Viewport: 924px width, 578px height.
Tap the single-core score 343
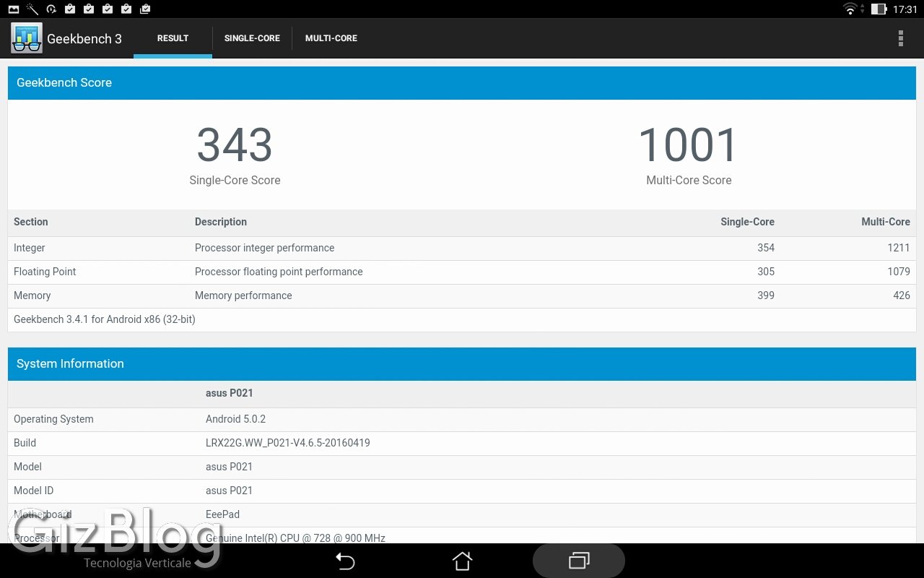235,144
